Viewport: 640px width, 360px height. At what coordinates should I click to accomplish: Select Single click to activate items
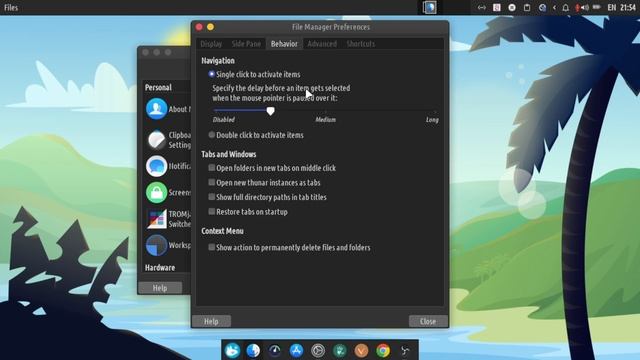coord(211,74)
